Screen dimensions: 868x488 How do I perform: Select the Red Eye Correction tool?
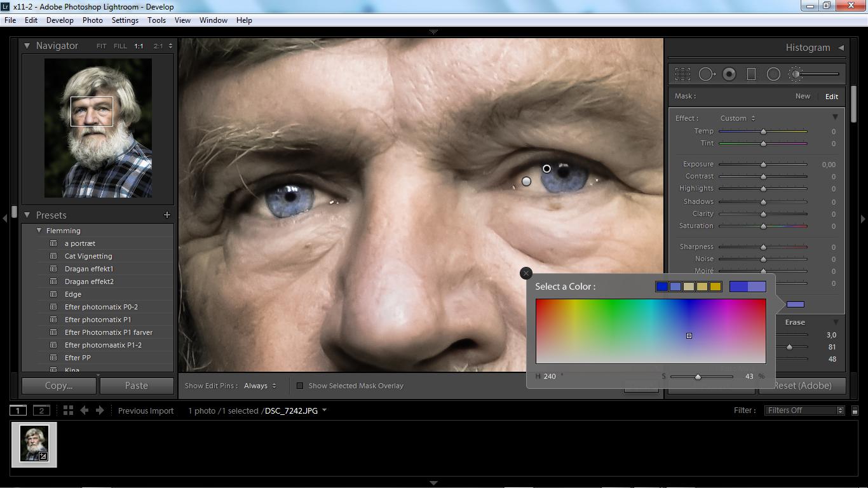point(729,74)
